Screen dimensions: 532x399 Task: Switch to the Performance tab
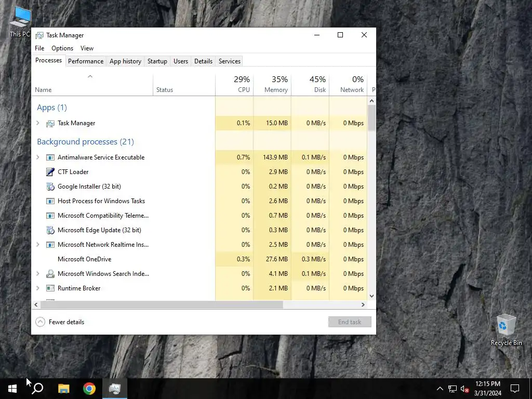pyautogui.click(x=86, y=61)
